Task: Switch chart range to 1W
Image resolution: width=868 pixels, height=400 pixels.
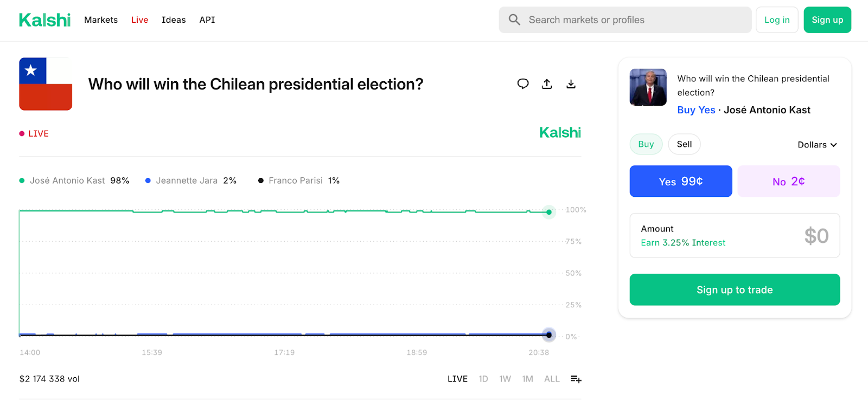Action: [505, 379]
